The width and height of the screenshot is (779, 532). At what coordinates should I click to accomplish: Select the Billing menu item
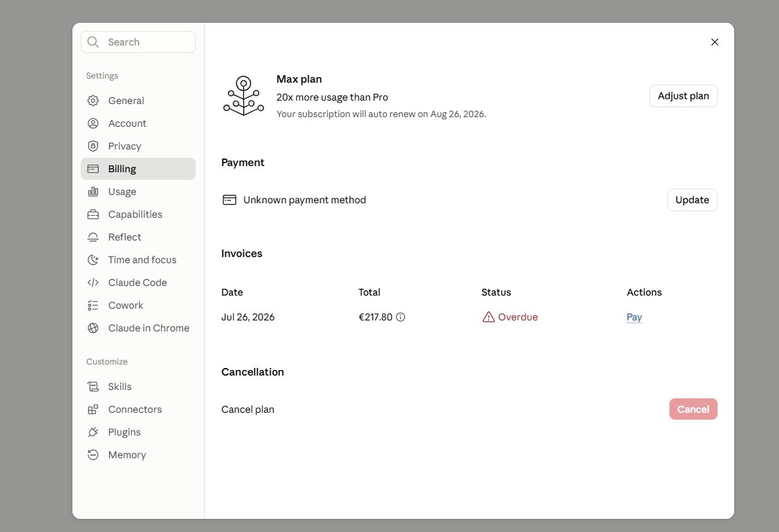click(x=138, y=169)
